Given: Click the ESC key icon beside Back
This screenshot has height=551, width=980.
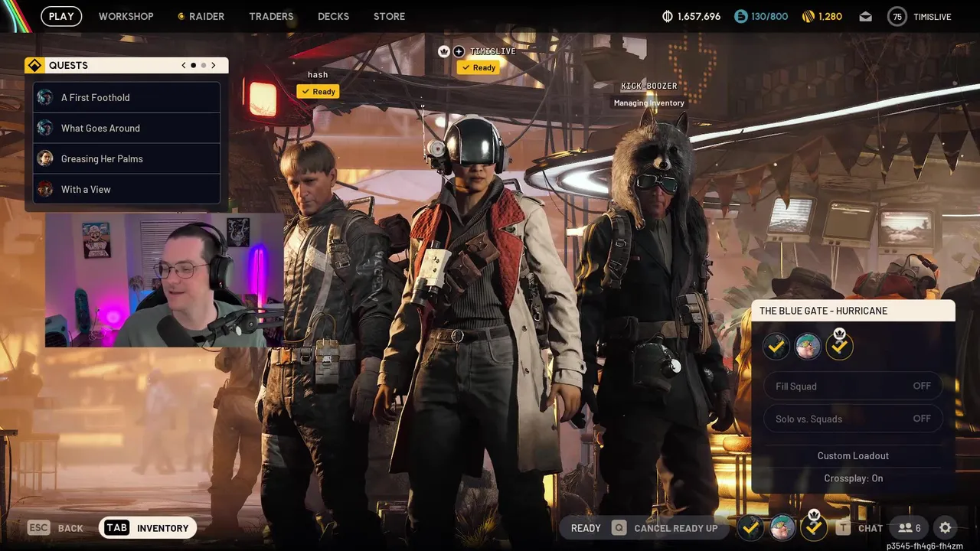Looking at the screenshot, I should click(39, 527).
